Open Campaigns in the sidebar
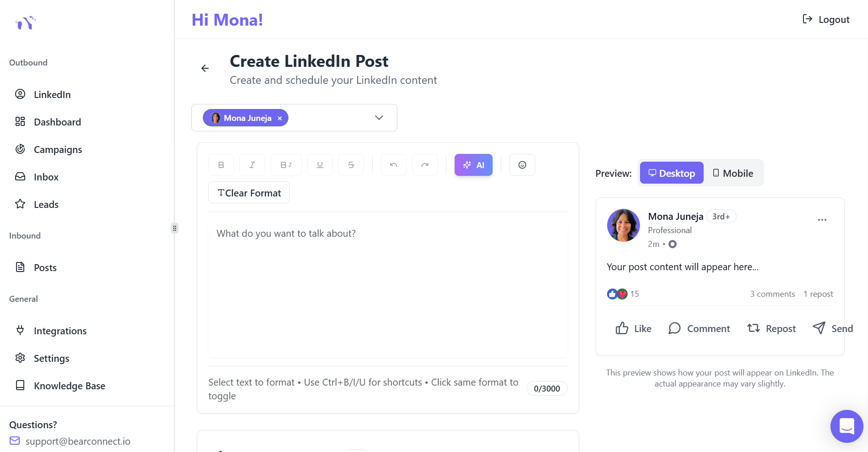Viewport: 868px width, 452px height. (58, 150)
